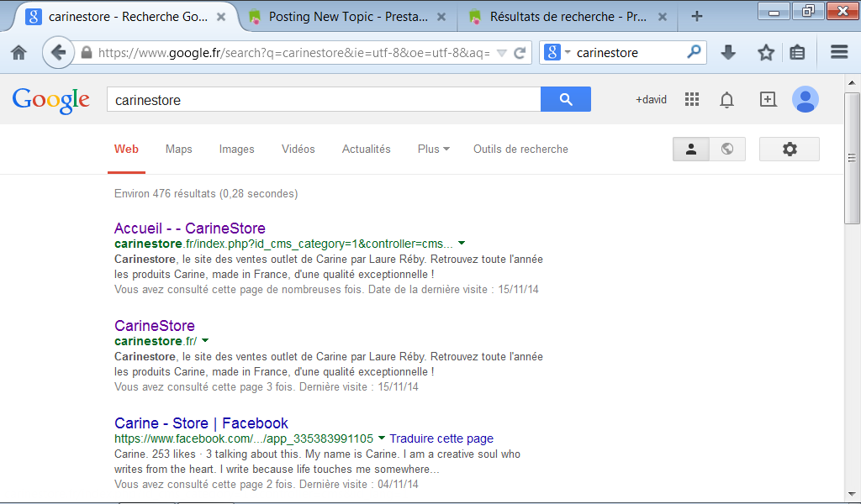Screen dimensions: 861x504
Task: Switch to Résultats de recherche tab
Action: pos(568,17)
